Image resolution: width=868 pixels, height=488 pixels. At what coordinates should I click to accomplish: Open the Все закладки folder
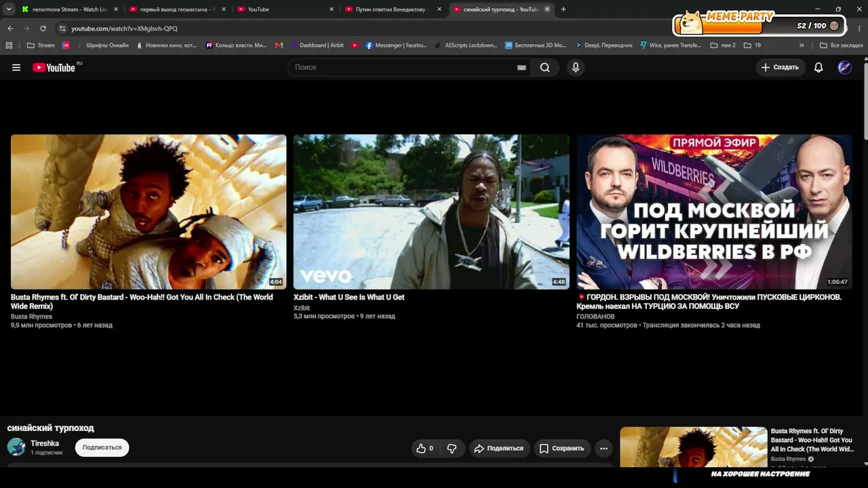(x=842, y=45)
